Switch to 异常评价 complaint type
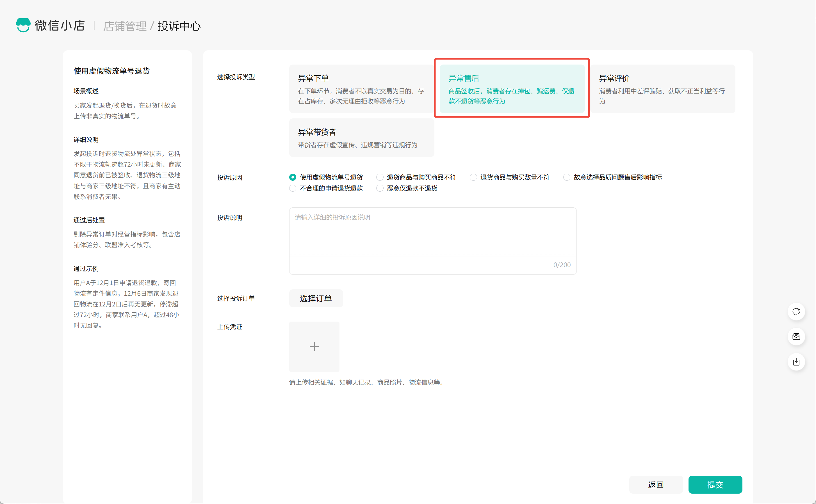 tap(662, 89)
